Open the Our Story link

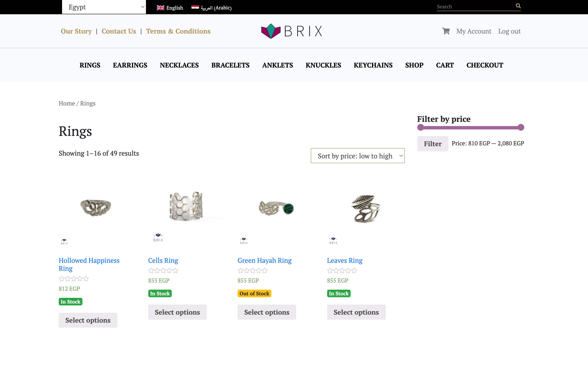(76, 31)
